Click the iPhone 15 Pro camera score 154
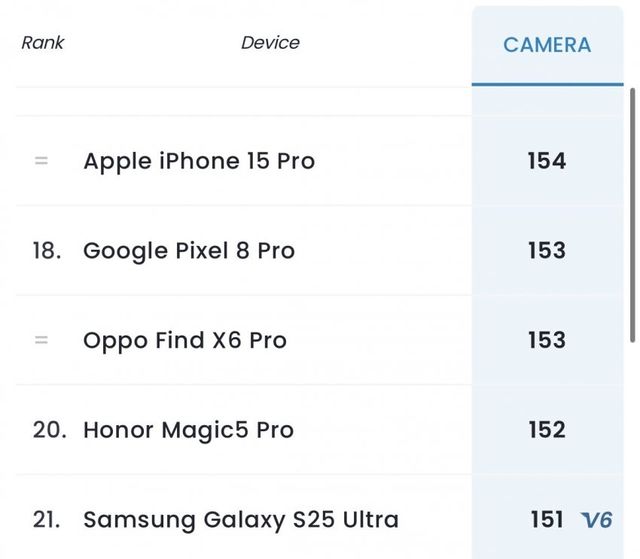The width and height of the screenshot is (640, 559). pyautogui.click(x=547, y=161)
